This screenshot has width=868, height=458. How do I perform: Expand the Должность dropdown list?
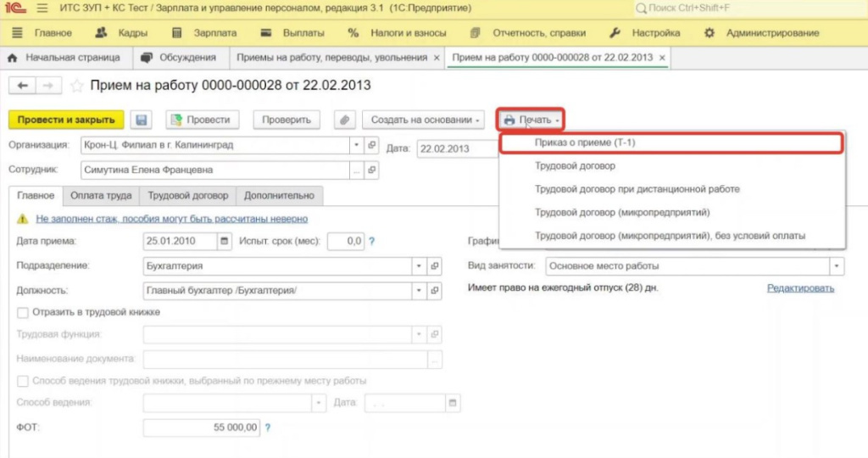(418, 291)
